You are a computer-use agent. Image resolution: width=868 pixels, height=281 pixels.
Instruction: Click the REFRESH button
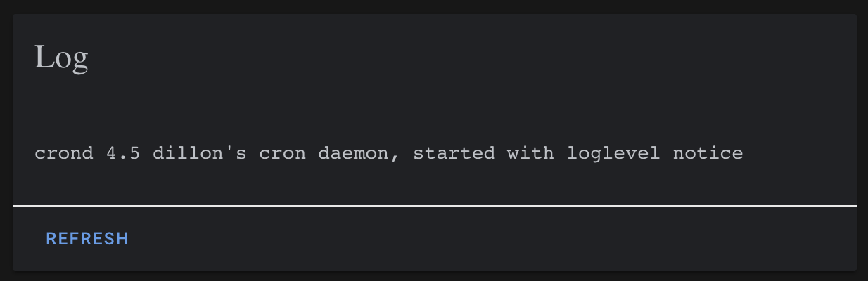[87, 239]
